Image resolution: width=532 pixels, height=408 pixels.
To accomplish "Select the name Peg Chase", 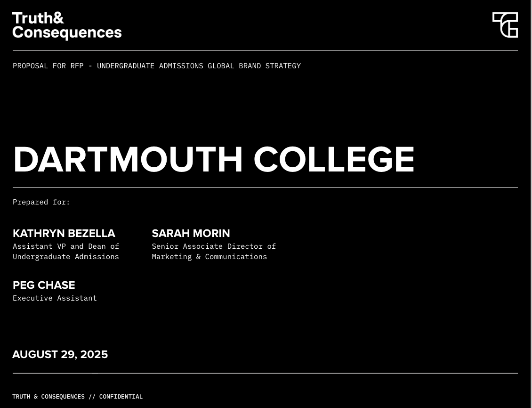I will pyautogui.click(x=44, y=285).
